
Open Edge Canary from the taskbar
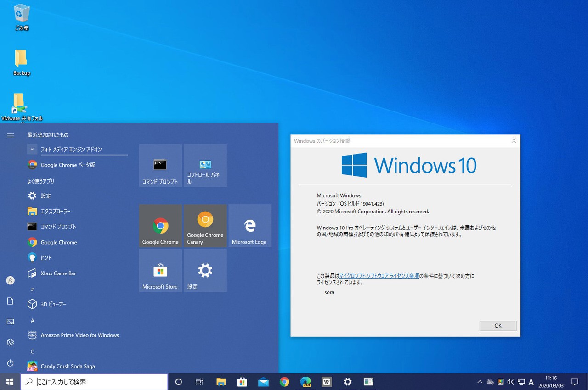tap(305, 382)
